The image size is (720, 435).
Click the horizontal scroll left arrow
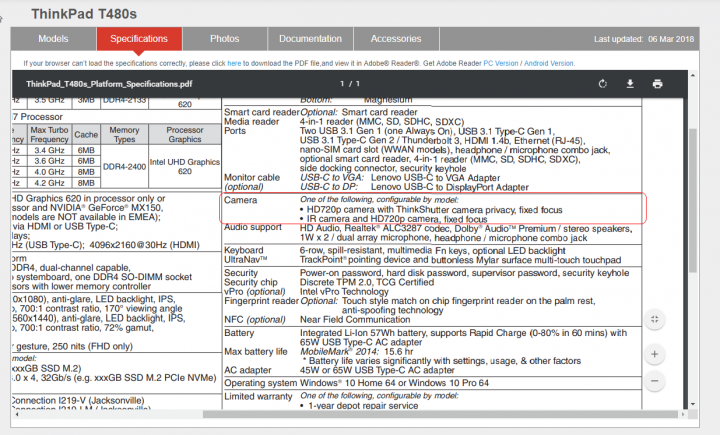(17, 414)
